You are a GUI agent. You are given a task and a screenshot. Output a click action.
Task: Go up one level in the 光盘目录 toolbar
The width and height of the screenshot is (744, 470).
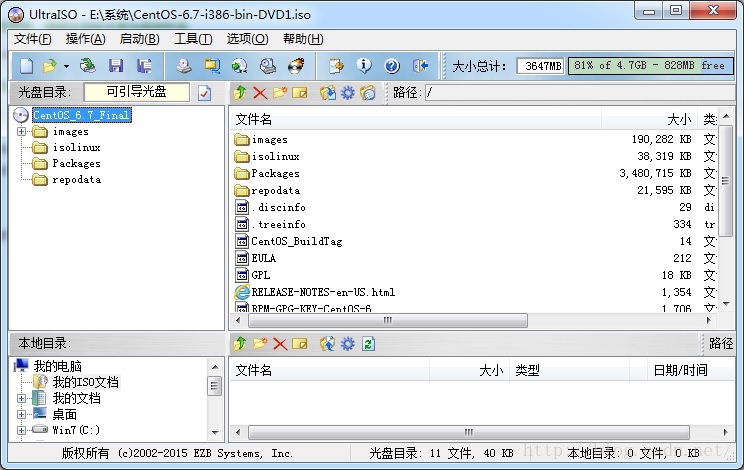240,92
